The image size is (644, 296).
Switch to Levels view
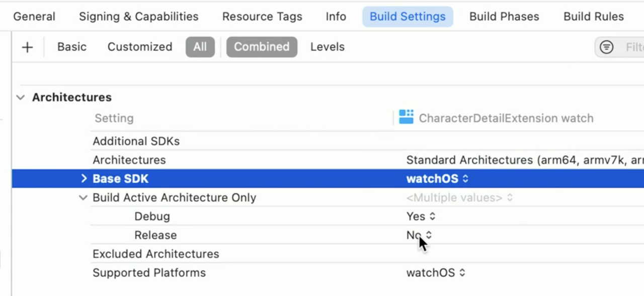[327, 47]
